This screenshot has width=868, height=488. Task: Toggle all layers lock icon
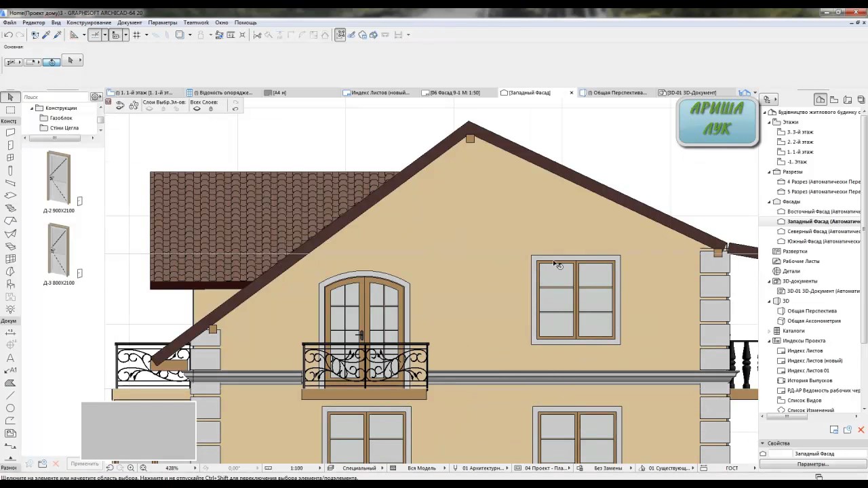210,108
